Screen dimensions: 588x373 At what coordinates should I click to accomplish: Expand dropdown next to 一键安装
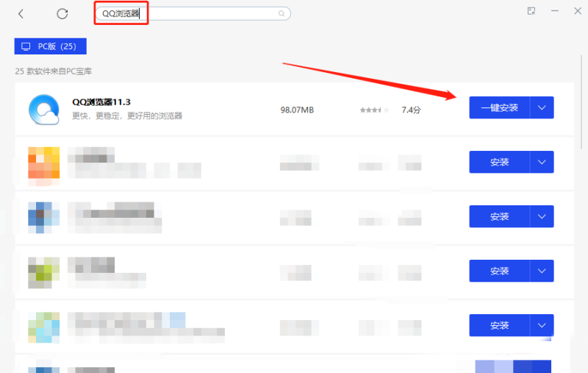pos(542,107)
